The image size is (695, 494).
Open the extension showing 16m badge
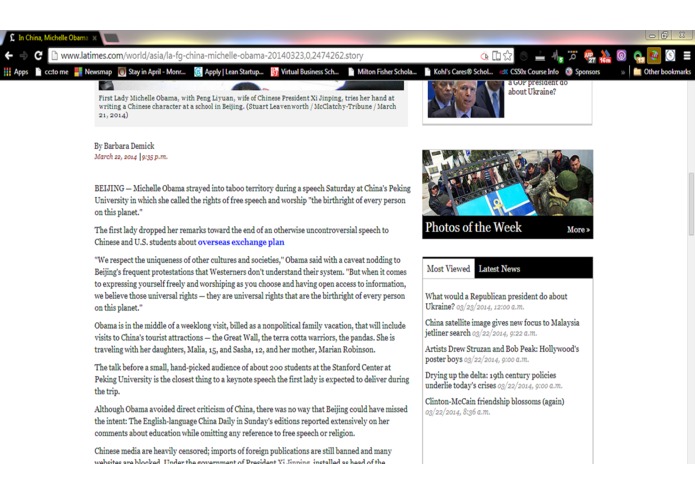click(605, 56)
